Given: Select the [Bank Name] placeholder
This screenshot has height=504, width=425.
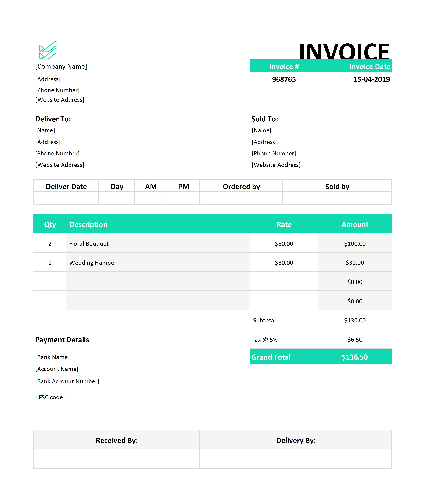Looking at the screenshot, I should (53, 357).
